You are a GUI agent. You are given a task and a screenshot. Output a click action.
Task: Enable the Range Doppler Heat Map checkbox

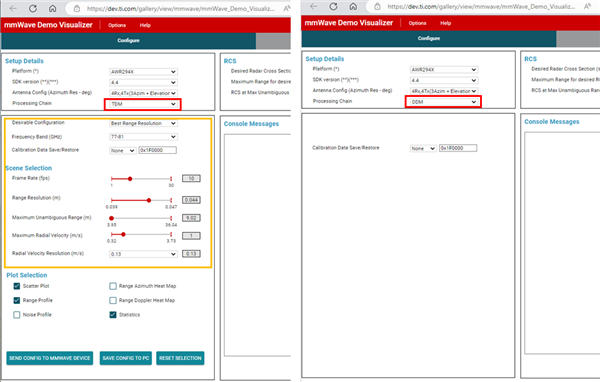click(113, 300)
